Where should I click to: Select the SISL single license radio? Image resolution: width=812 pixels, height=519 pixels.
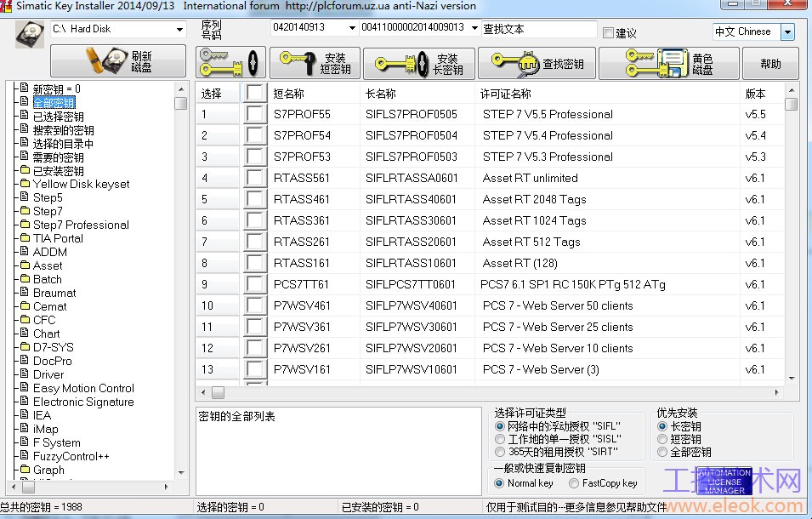pyautogui.click(x=500, y=439)
